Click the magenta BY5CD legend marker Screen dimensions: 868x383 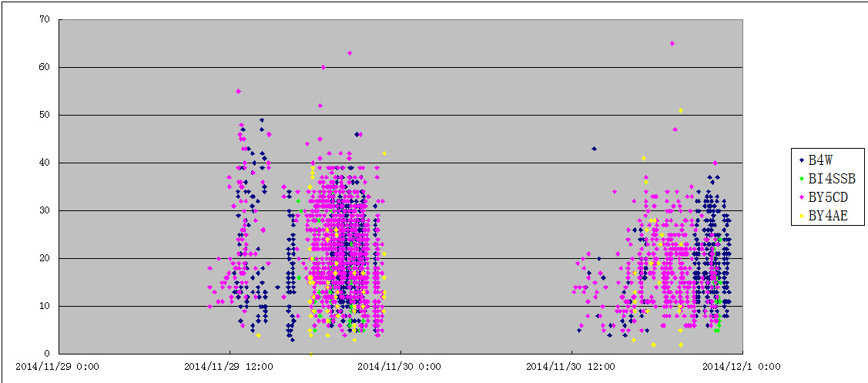pyautogui.click(x=802, y=197)
